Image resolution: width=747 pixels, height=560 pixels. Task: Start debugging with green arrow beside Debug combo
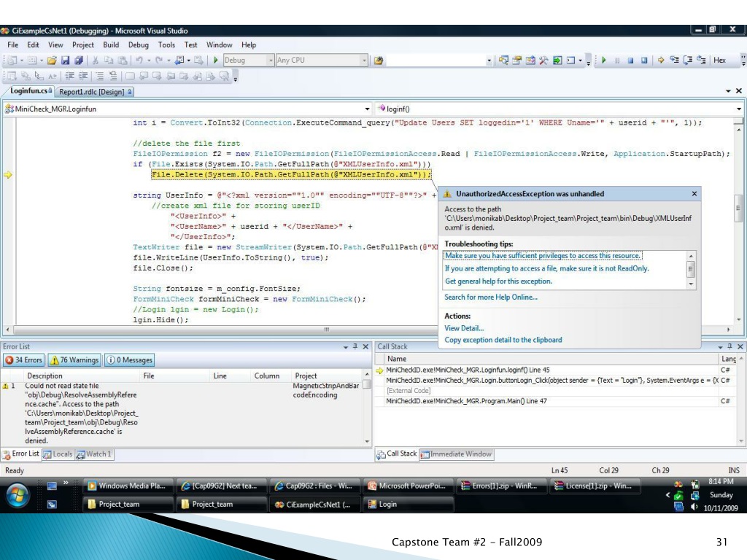pyautogui.click(x=215, y=61)
